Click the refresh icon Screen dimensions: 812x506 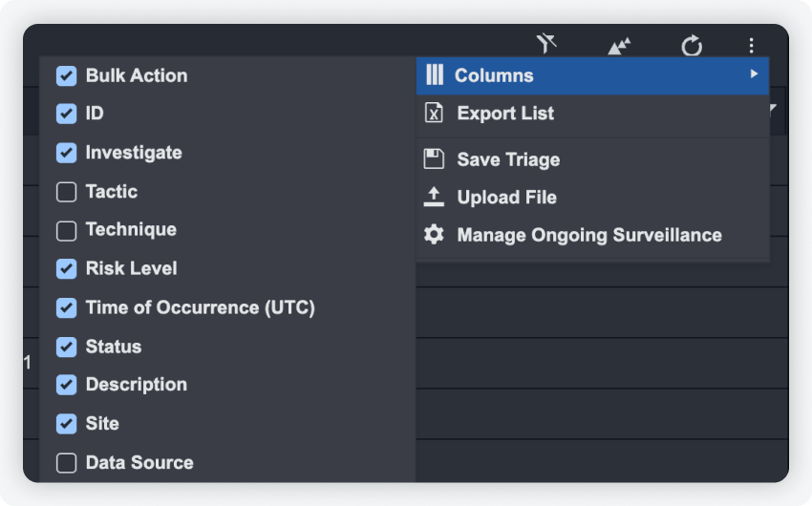pyautogui.click(x=692, y=46)
